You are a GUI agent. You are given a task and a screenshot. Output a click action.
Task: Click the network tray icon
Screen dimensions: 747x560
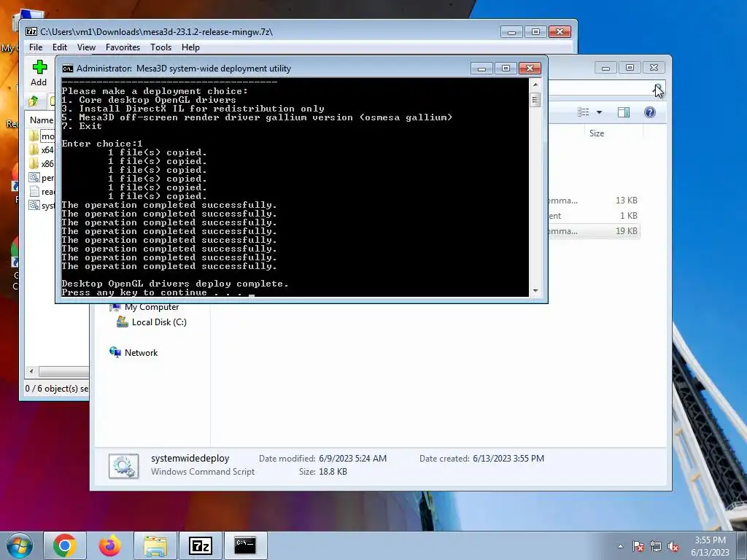click(x=656, y=546)
